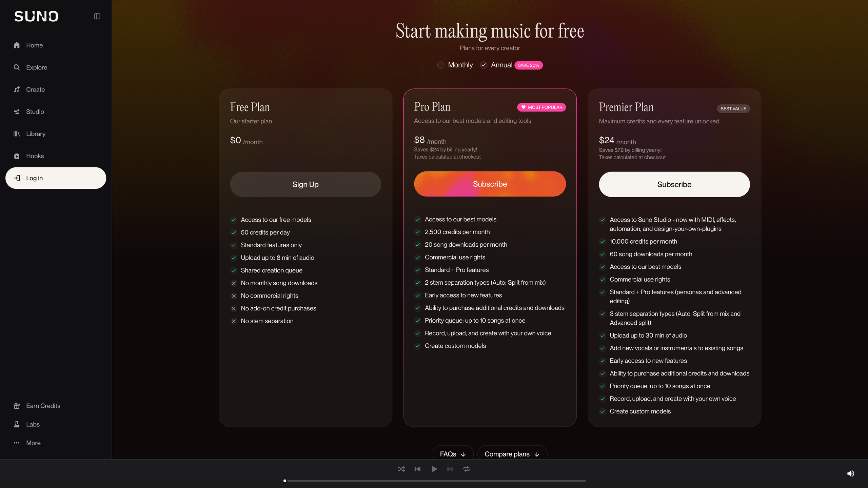Click '60 song downloads per month' text

pyautogui.click(x=651, y=254)
